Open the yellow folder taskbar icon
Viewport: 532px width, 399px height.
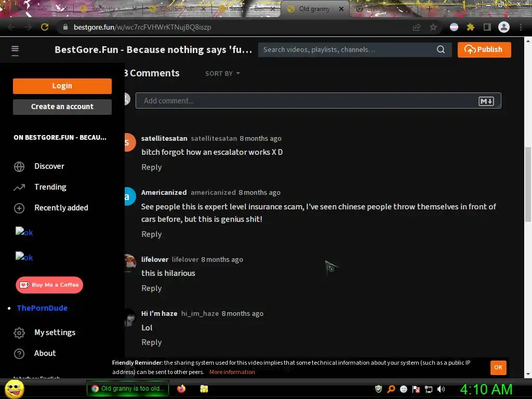coord(204,389)
